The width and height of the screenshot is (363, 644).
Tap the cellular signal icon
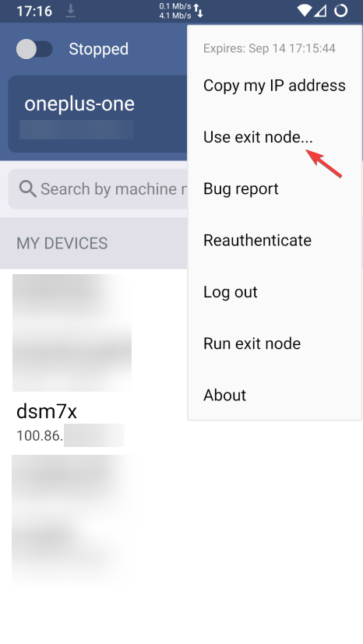point(320,11)
